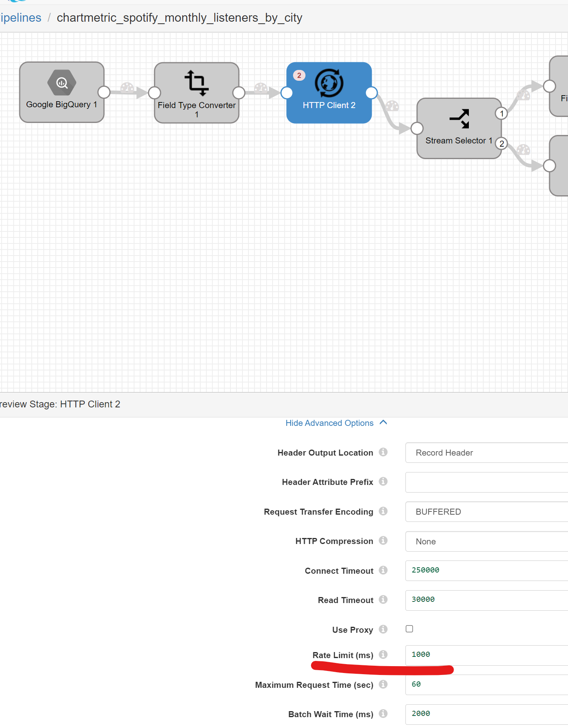Go to Pipelines breadcrumb link

click(x=20, y=18)
